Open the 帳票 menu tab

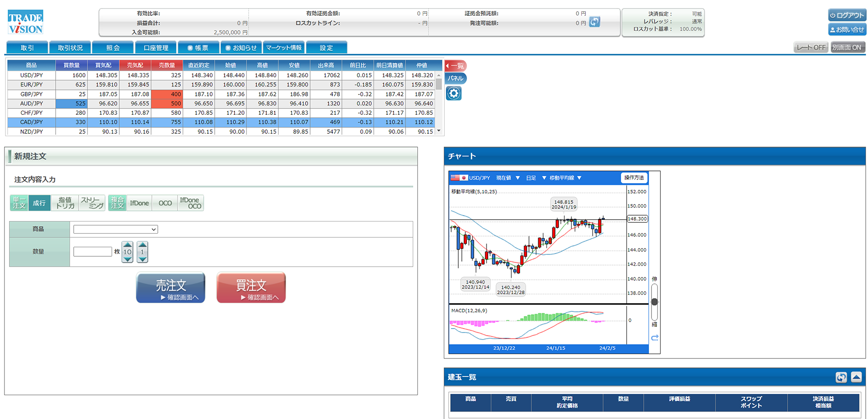point(198,47)
